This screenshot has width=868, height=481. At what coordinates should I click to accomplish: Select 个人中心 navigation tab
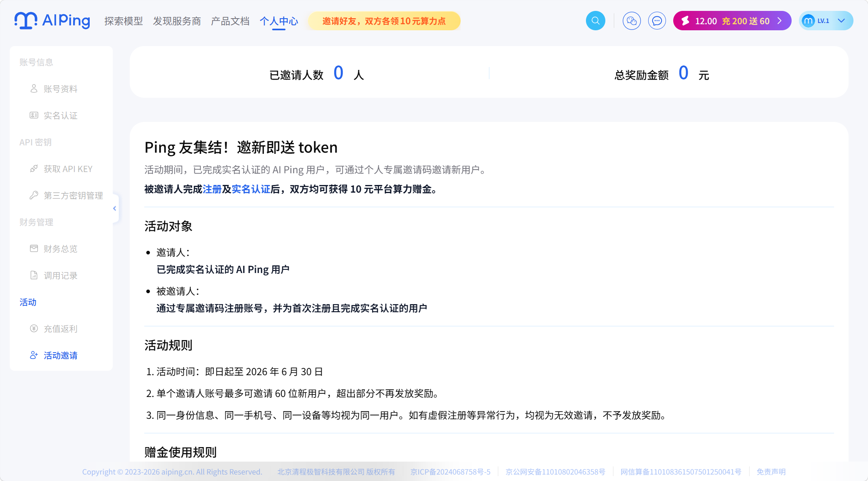[x=279, y=21]
